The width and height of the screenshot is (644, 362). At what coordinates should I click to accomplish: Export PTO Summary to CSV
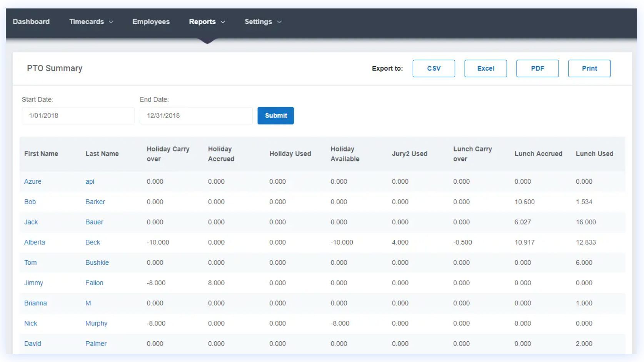point(434,68)
